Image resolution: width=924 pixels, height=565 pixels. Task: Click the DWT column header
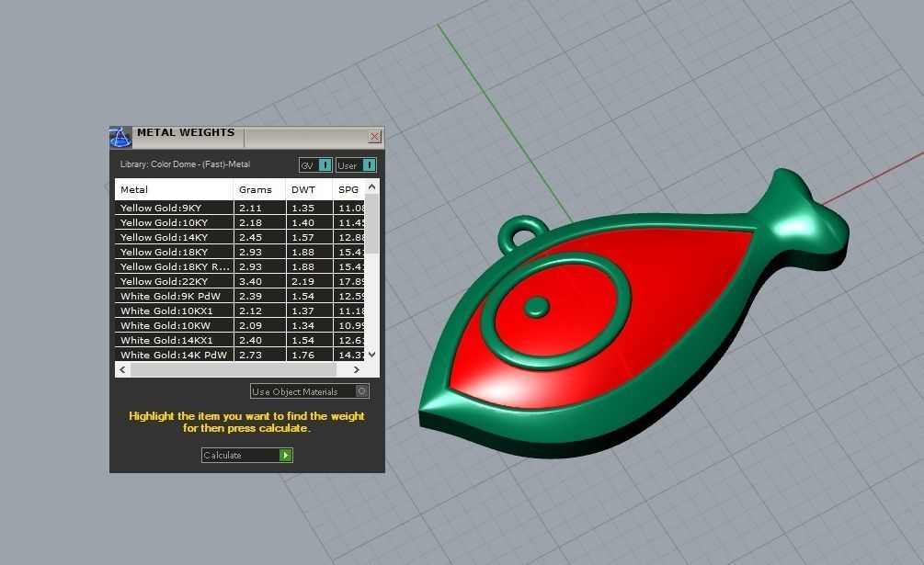(309, 189)
